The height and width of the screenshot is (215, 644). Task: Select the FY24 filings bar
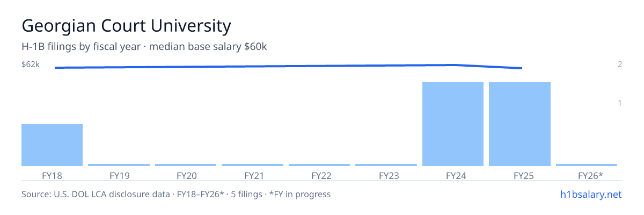coord(453,124)
